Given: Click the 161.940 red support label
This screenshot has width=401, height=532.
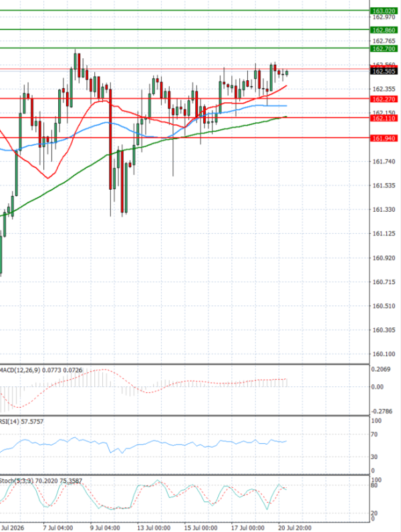Looking at the screenshot, I should click(x=384, y=138).
